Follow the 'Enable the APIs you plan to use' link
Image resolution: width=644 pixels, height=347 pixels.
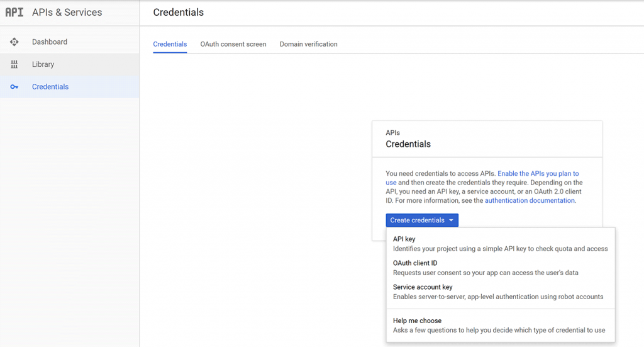point(538,173)
